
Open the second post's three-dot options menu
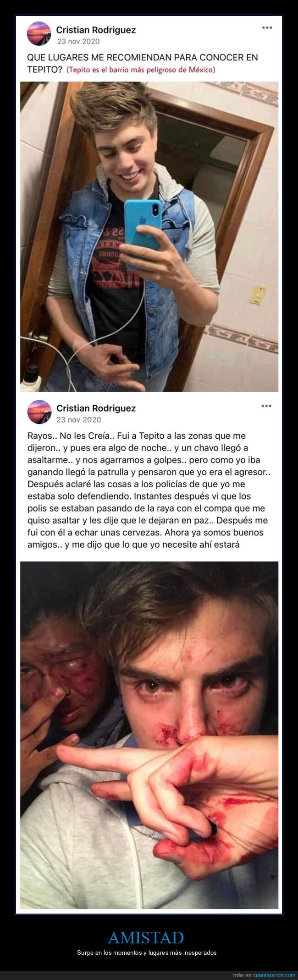click(x=266, y=406)
